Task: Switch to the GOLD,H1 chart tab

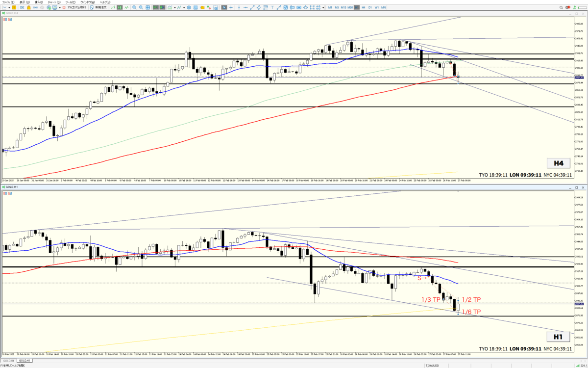Action: 24,360
